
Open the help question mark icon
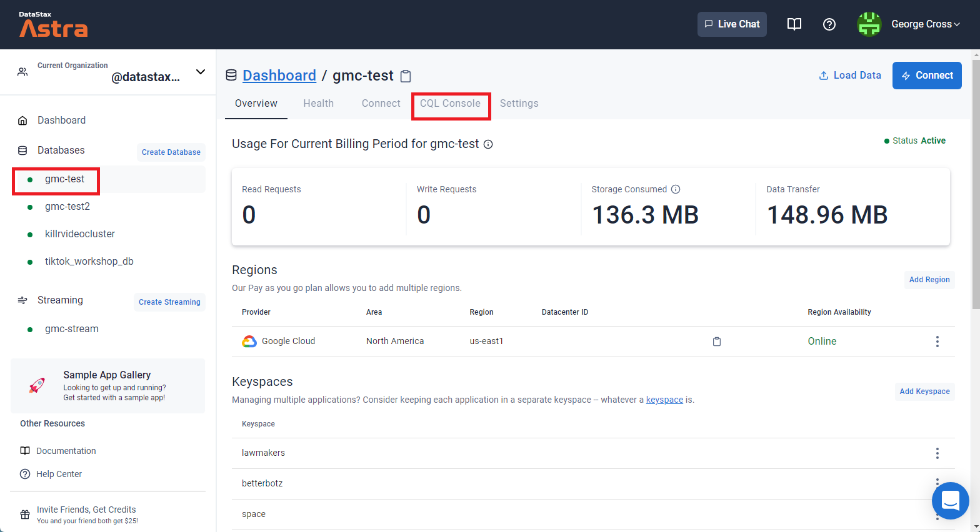coord(829,24)
